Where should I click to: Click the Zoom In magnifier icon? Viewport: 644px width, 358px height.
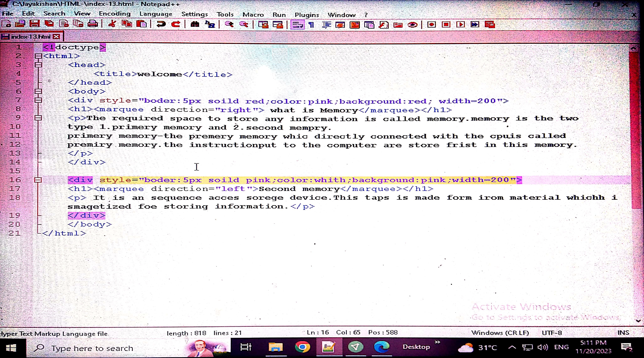pyautogui.click(x=229, y=24)
